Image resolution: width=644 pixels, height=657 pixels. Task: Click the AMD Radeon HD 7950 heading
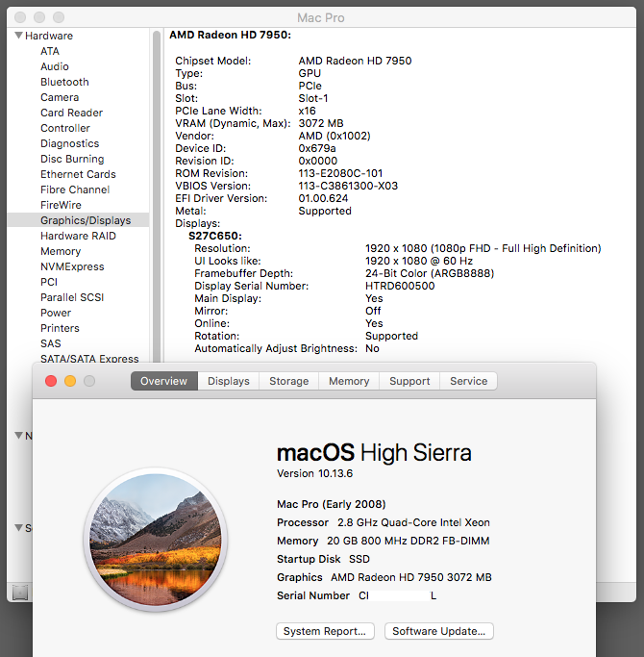230,35
